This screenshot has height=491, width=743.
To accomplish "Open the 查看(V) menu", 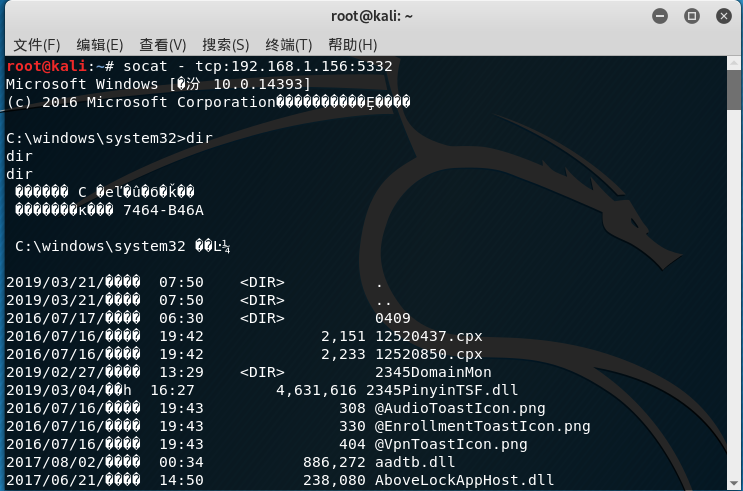I will [x=163, y=45].
